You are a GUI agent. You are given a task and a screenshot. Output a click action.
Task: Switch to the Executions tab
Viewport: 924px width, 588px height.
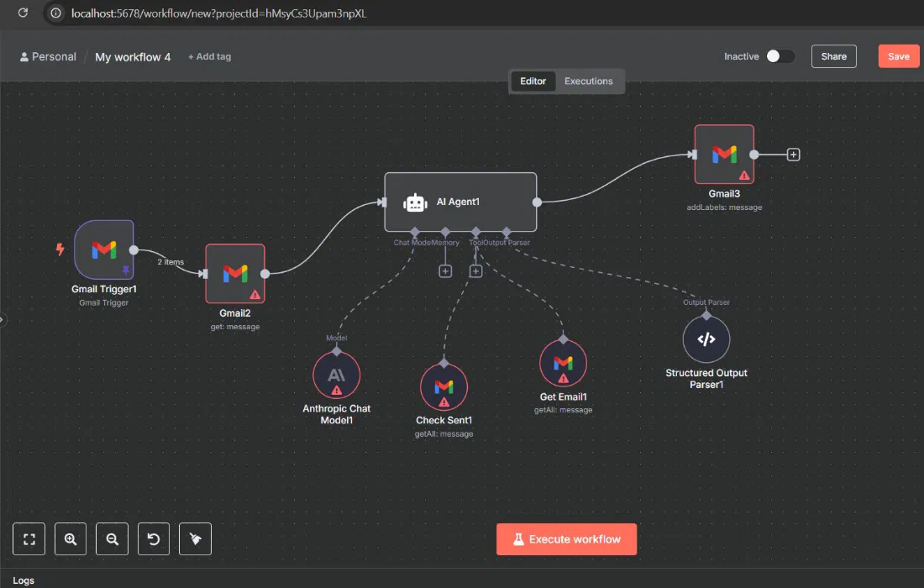click(588, 81)
